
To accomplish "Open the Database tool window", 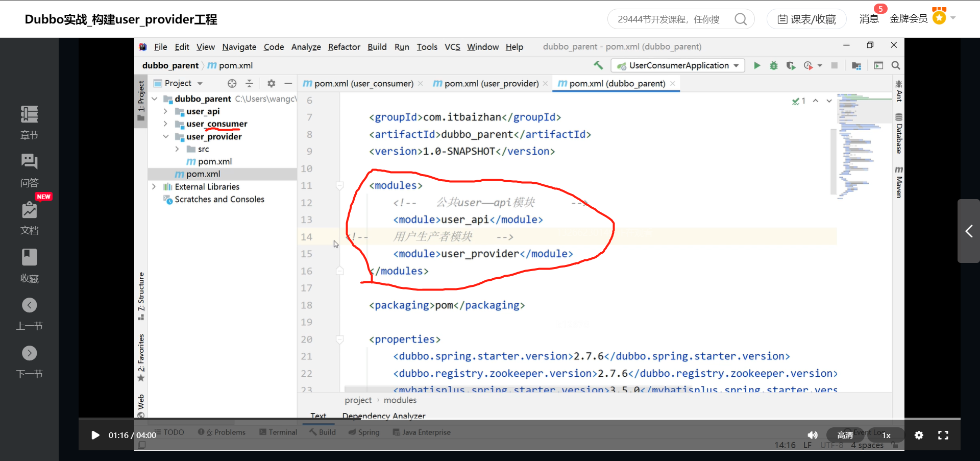I will [898, 134].
